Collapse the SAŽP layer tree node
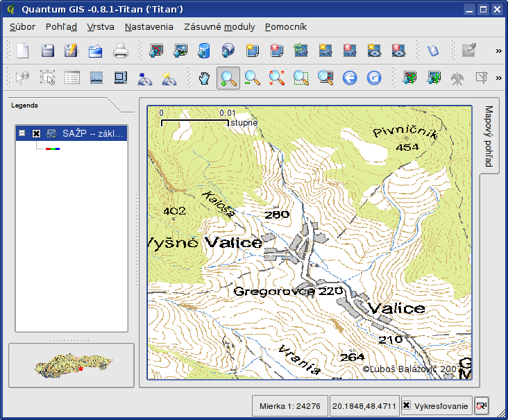The width and height of the screenshot is (508, 420). click(x=23, y=133)
